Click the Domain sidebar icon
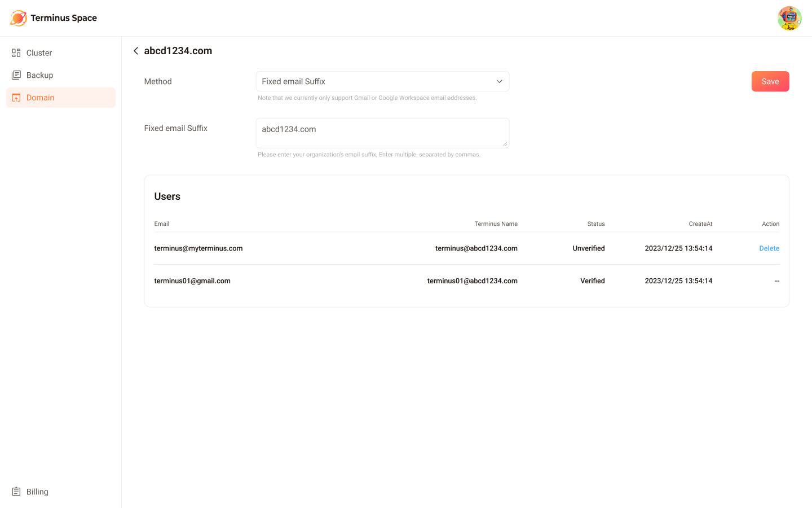 [16, 98]
